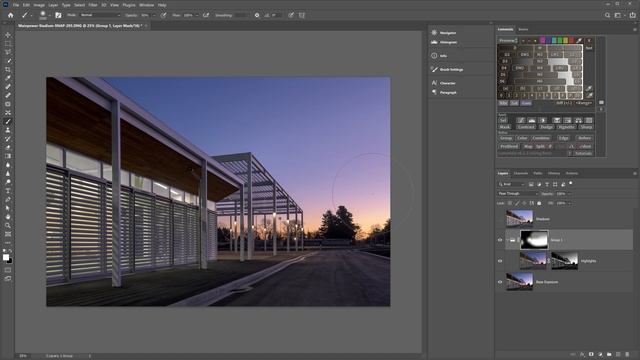Select the Type tool

tap(8, 191)
